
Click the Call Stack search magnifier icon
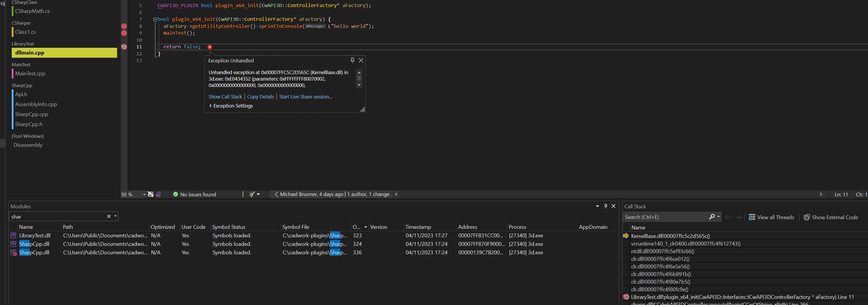[712, 217]
